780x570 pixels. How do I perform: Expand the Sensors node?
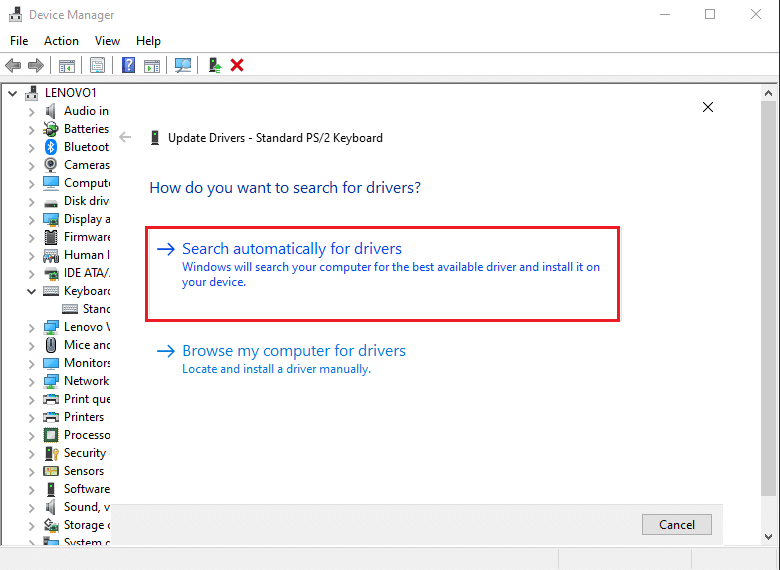click(31, 472)
